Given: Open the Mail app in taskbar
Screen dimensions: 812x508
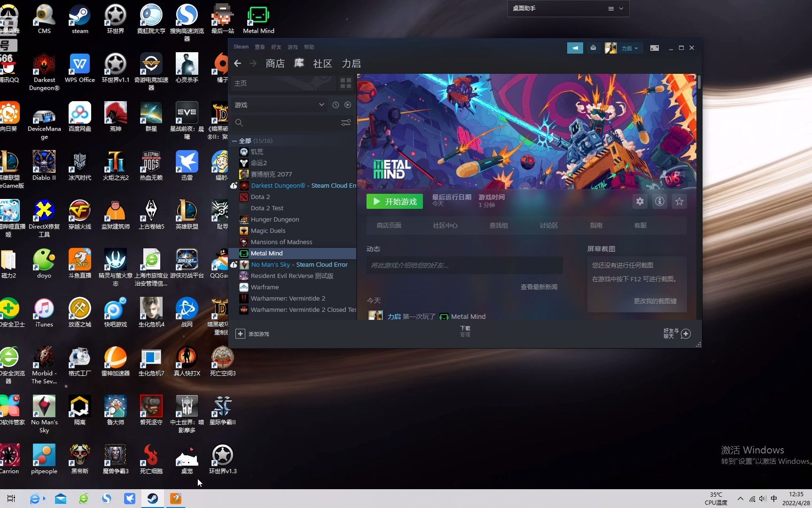Looking at the screenshot, I should pos(61,499).
